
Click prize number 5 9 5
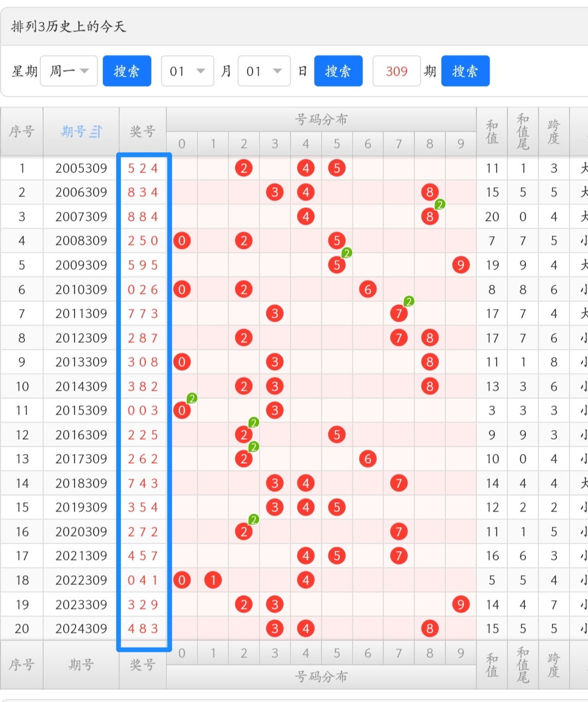click(x=143, y=265)
